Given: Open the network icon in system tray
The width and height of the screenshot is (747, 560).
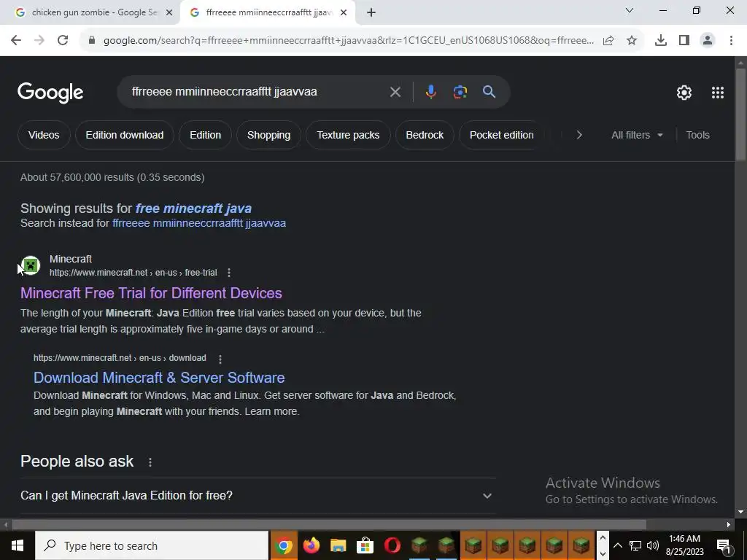Looking at the screenshot, I should (635, 545).
